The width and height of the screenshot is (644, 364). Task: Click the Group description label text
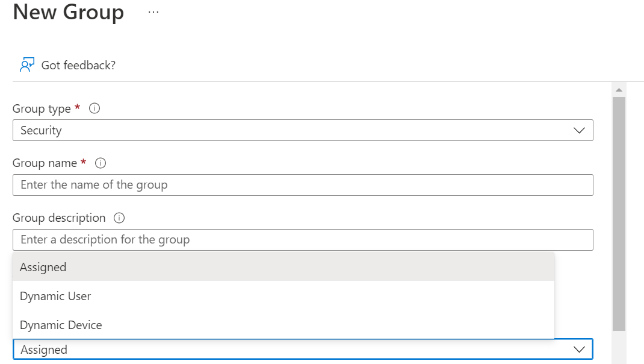click(59, 218)
